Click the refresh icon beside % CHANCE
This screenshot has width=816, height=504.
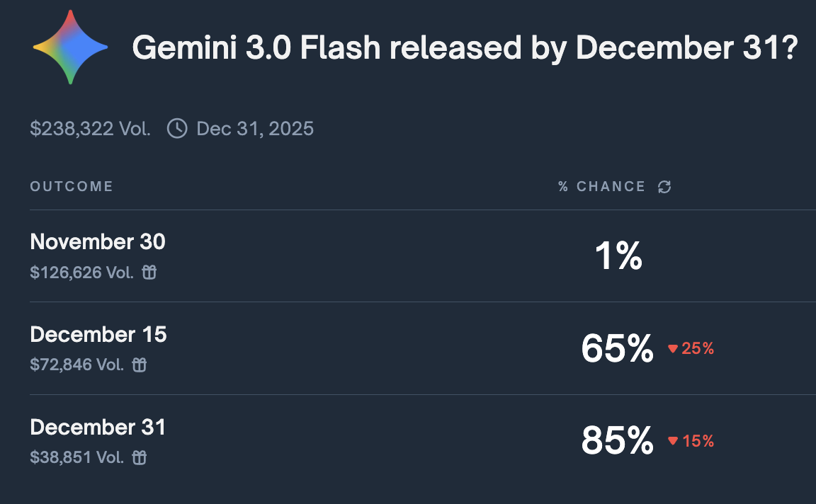664,187
